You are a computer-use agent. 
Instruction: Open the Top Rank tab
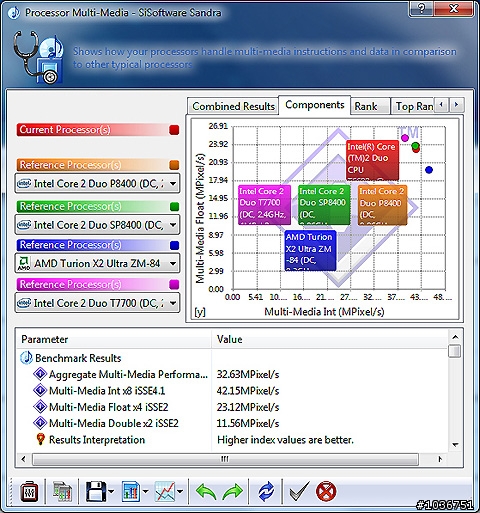[412, 106]
